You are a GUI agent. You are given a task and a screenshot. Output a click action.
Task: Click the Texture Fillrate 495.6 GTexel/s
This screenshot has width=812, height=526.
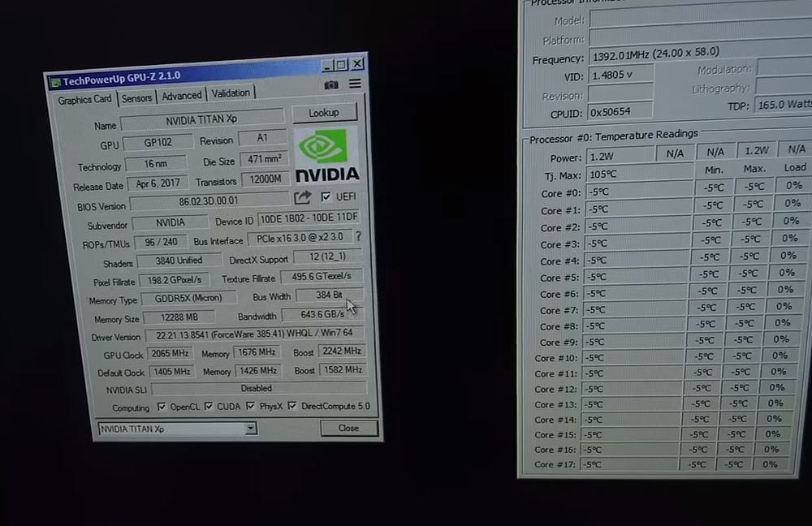click(x=322, y=277)
